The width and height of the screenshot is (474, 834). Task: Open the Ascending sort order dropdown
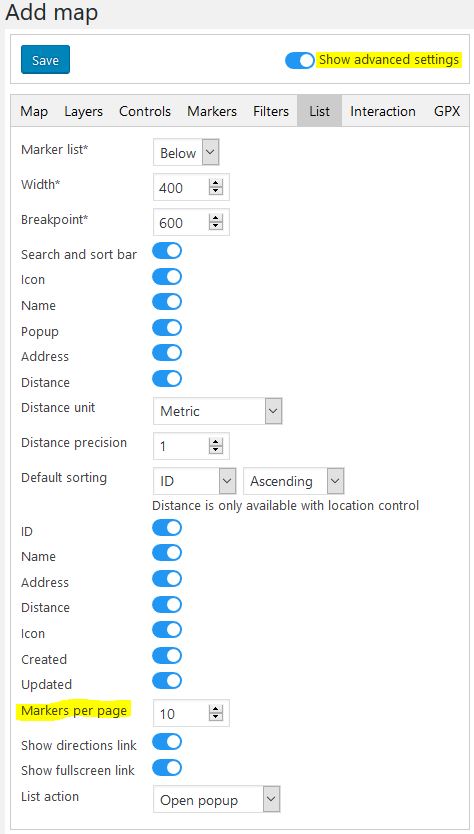293,481
